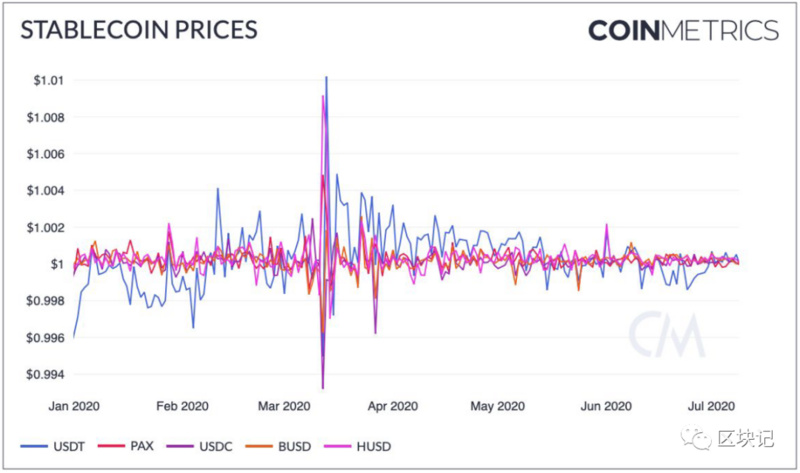This screenshot has width=800, height=473.
Task: Click the Stablecoin Prices chart title
Action: (x=139, y=29)
